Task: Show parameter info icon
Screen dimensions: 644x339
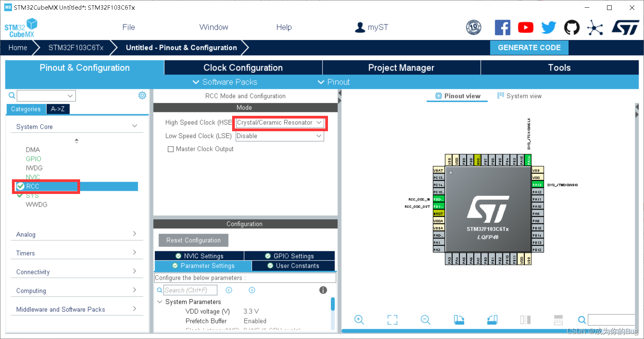Action: (x=323, y=290)
